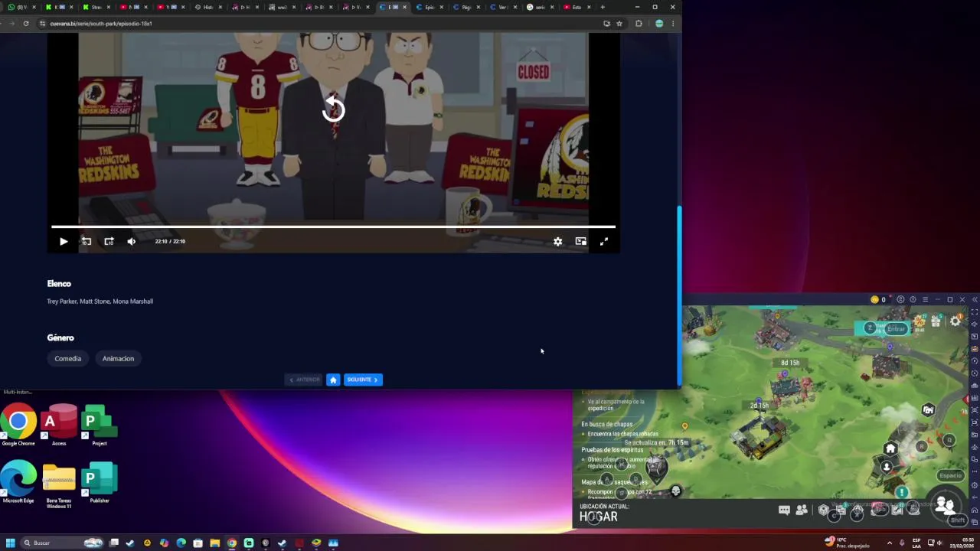Open the weather widget in the taskbar

coord(848,543)
